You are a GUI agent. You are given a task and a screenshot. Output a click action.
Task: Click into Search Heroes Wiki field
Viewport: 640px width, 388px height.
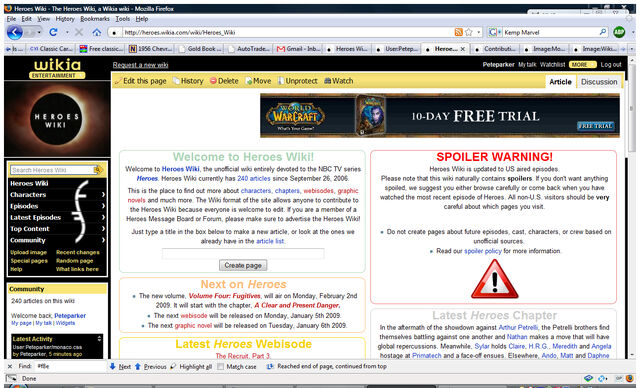[x=52, y=170]
